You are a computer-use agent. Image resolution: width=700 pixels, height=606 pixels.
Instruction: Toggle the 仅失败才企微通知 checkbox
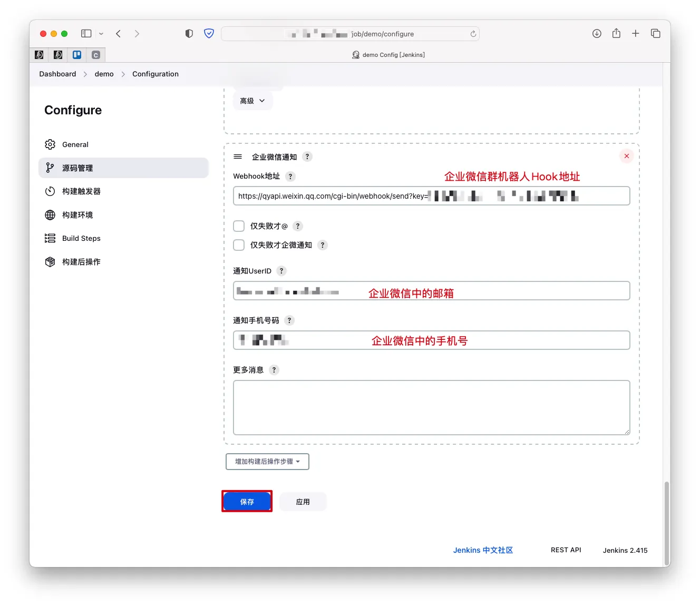[239, 245]
